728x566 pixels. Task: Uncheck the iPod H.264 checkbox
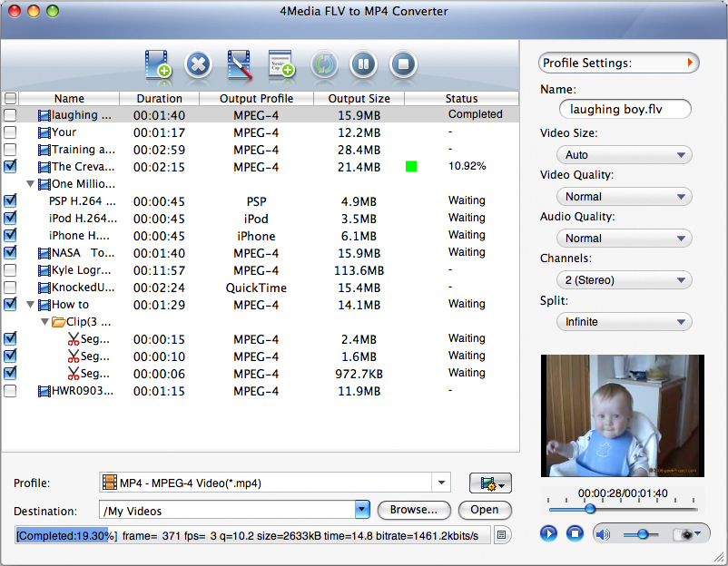tap(10, 218)
